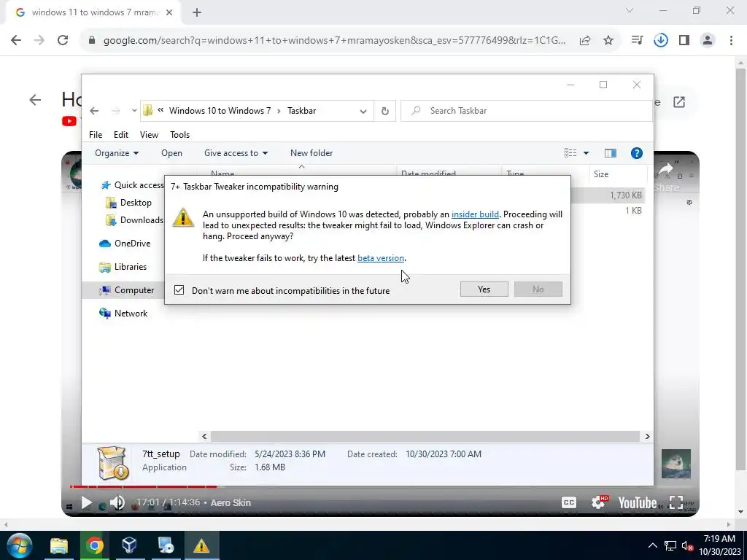Screen dimensions: 747x560
Task: Click the horizontal scrollbar right arrow
Action: tap(647, 436)
